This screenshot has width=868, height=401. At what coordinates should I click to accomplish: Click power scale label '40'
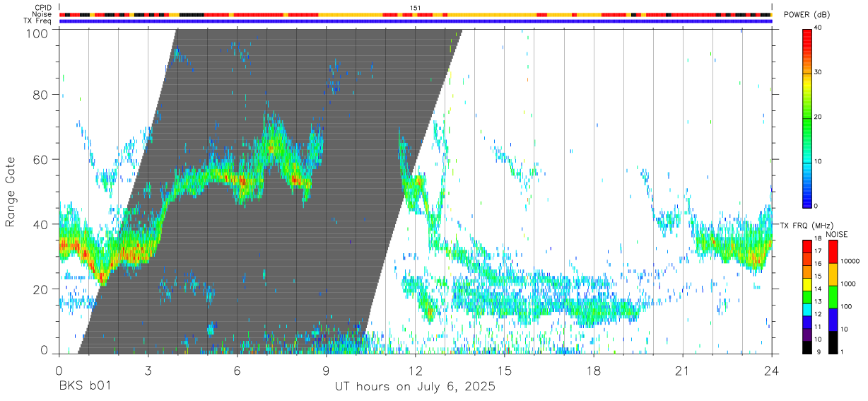click(819, 28)
